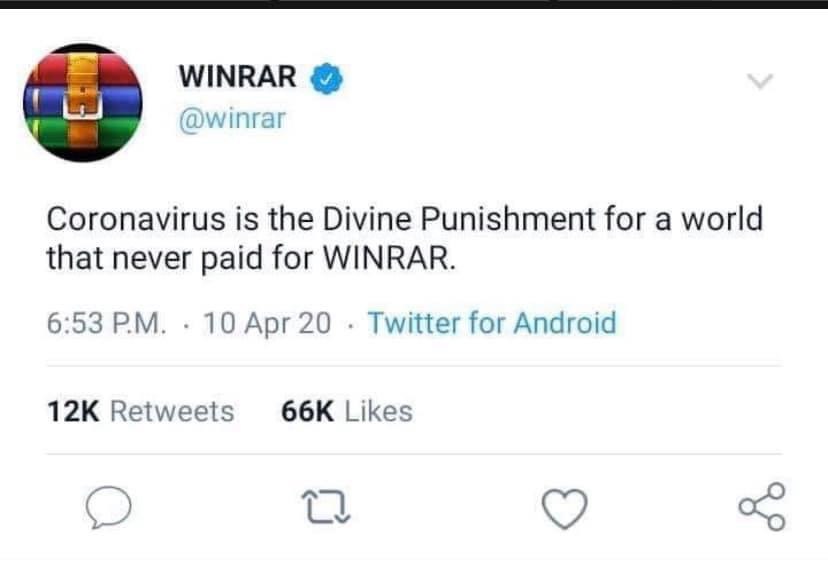Click the 6:53 P.M. timestamp
Screen dimensions: 828x561
pos(106,323)
